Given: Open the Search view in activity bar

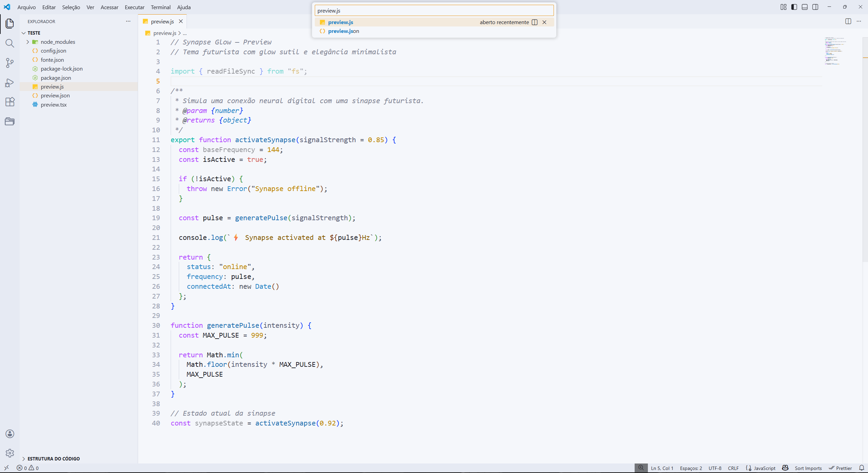Looking at the screenshot, I should pos(9,43).
